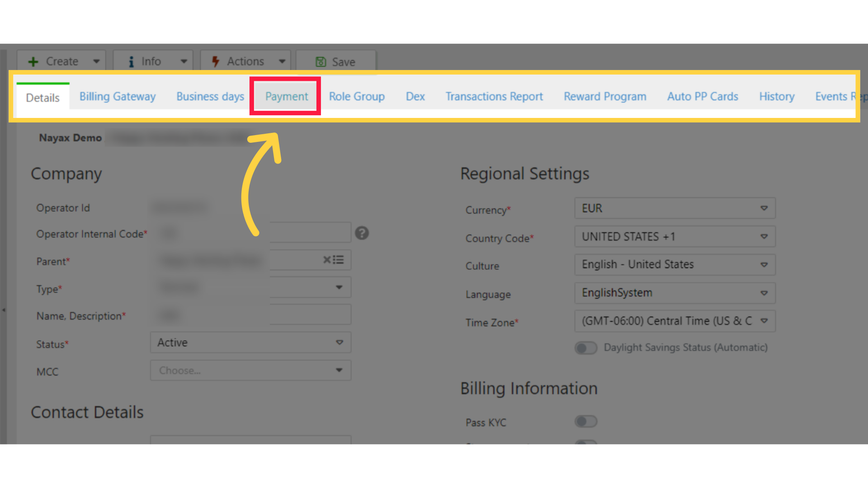Open help icon next to Operator Internal Code
868x488 pixels.
click(x=362, y=233)
